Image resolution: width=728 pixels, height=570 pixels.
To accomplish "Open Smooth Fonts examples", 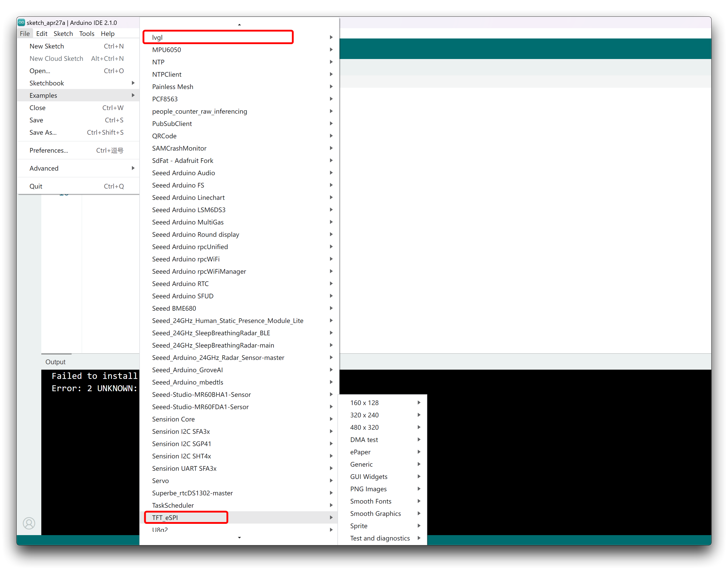I will (x=383, y=501).
